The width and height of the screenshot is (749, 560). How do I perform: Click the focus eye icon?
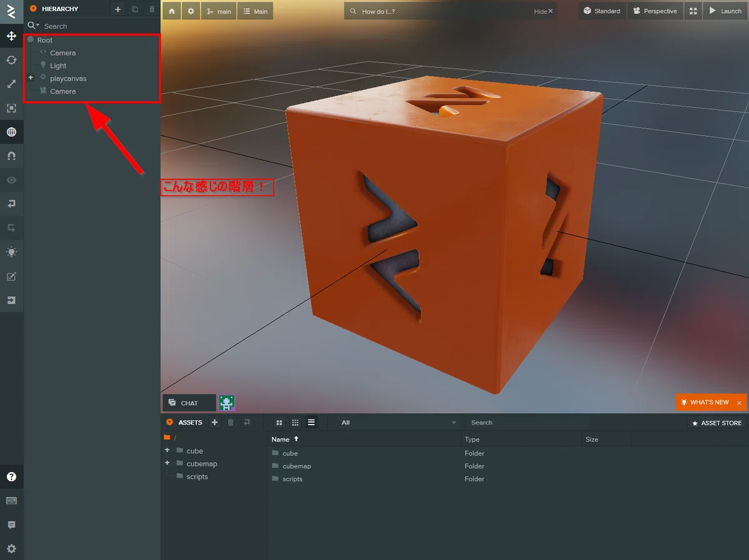click(x=11, y=180)
